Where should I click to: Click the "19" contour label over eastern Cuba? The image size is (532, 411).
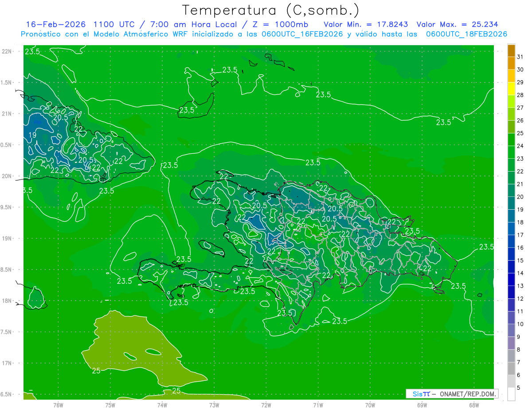[x=33, y=135]
